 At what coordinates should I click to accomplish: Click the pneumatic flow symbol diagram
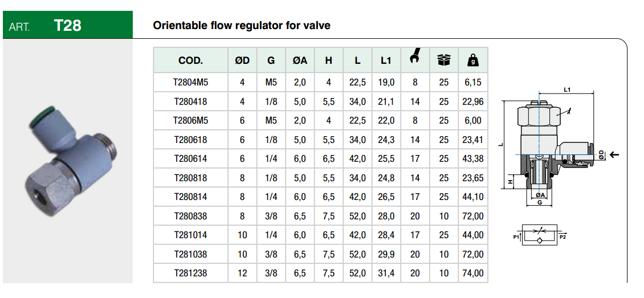point(539,235)
